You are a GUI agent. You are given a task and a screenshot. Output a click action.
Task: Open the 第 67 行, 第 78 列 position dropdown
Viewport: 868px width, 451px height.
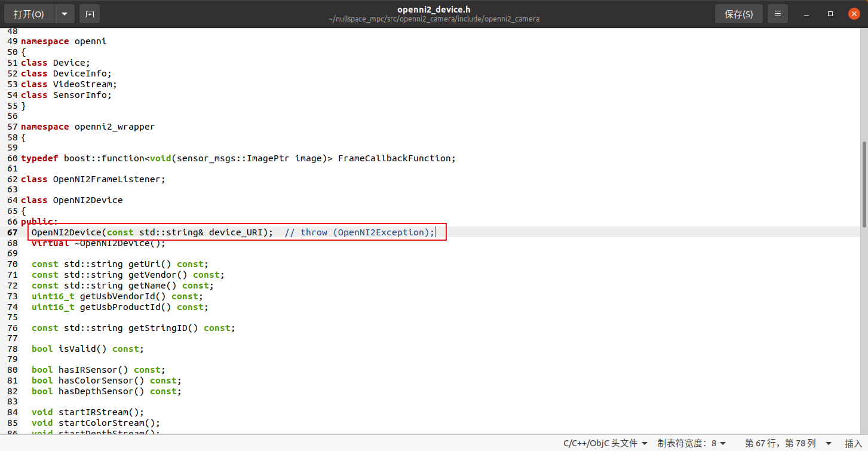[788, 443]
